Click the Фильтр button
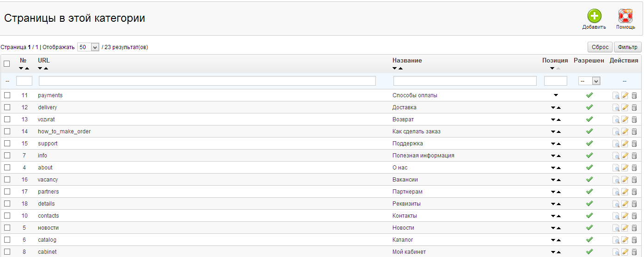The height and width of the screenshot is (257, 644). pos(627,47)
